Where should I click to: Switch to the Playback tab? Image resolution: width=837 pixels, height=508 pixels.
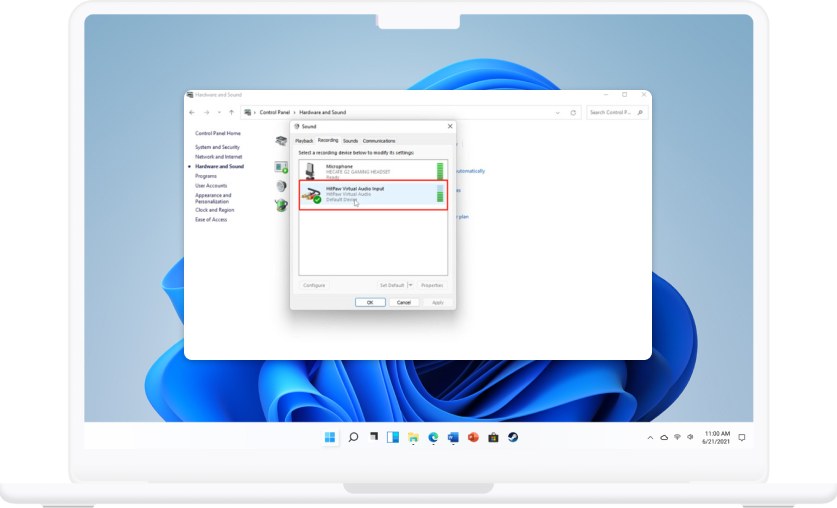(304, 141)
